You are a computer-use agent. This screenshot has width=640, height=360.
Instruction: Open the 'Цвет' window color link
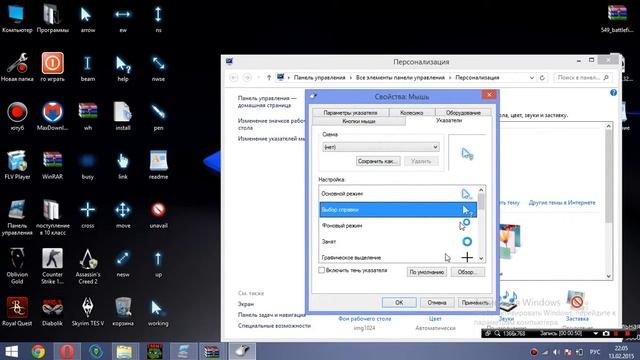[435, 319]
